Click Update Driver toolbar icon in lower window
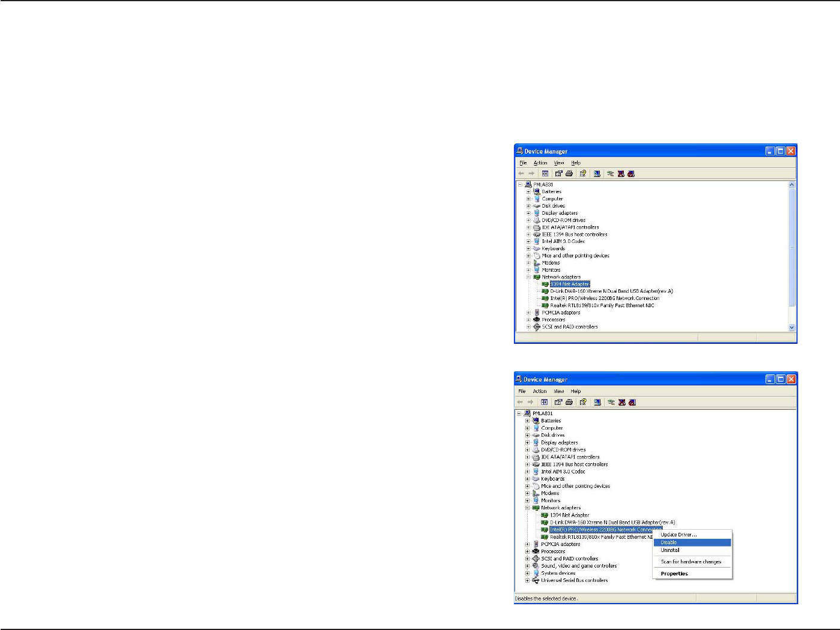Screen dimensions: 840x630 pos(611,402)
